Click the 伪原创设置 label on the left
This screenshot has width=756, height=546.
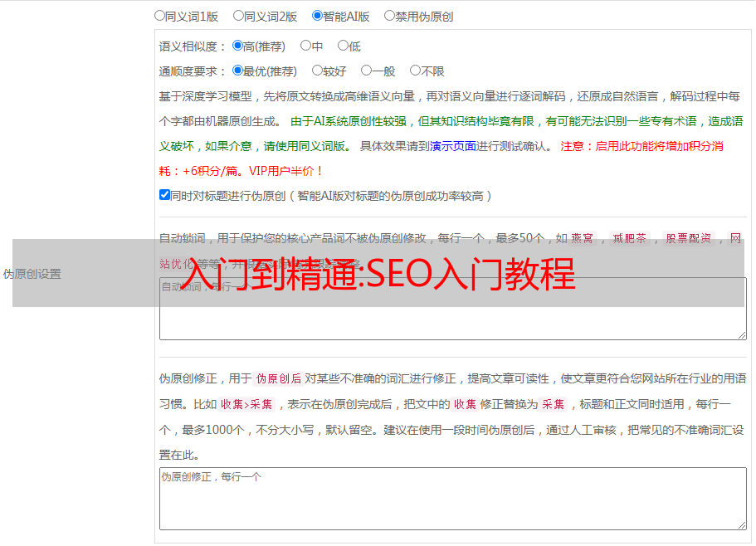click(32, 274)
